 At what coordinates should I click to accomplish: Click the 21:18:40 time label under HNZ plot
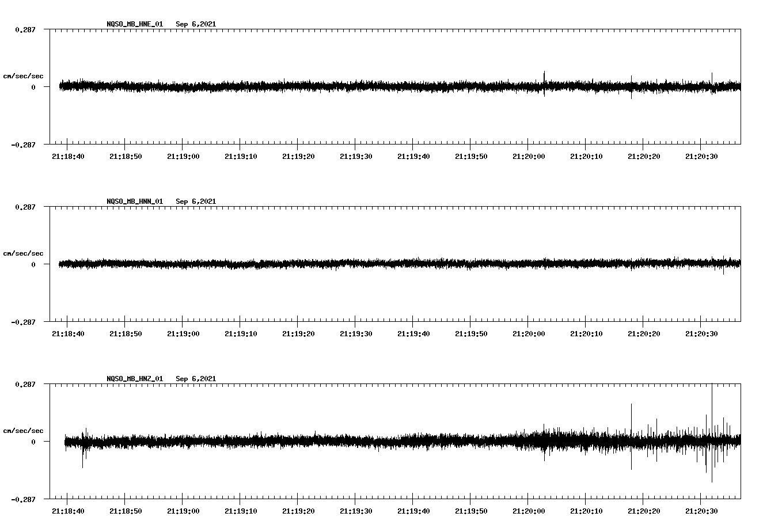(x=68, y=511)
